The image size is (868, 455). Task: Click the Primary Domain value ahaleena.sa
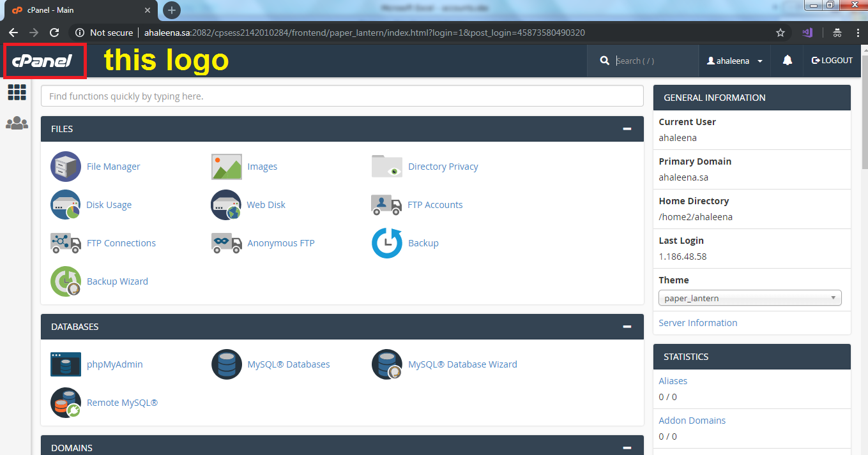pos(683,177)
